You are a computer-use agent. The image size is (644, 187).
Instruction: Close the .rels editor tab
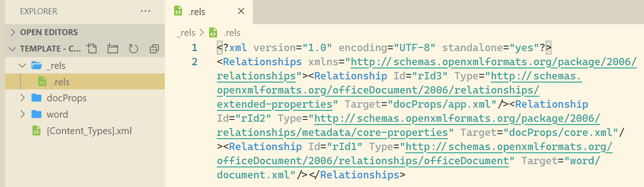[x=241, y=11]
